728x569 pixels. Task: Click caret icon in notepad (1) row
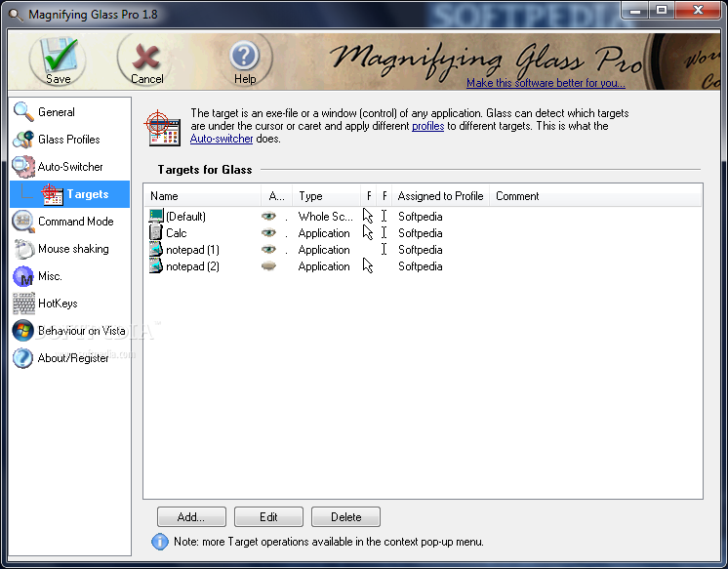click(x=384, y=250)
